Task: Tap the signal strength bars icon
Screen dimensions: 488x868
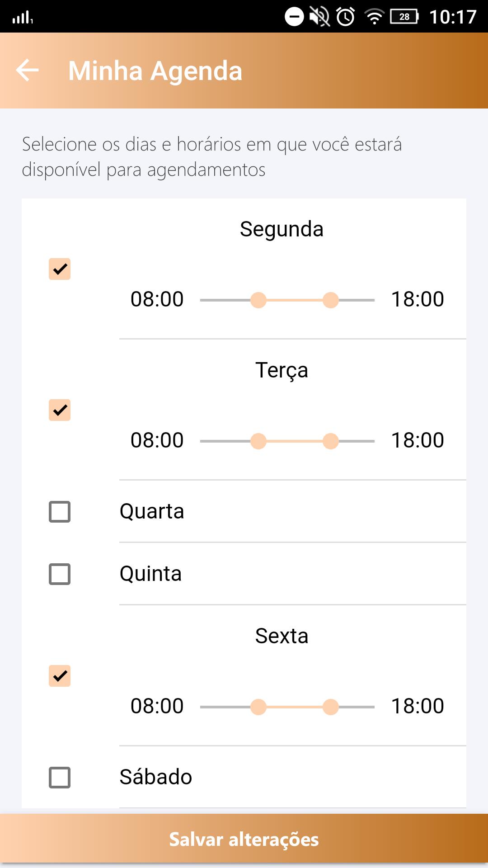Action: click(23, 18)
